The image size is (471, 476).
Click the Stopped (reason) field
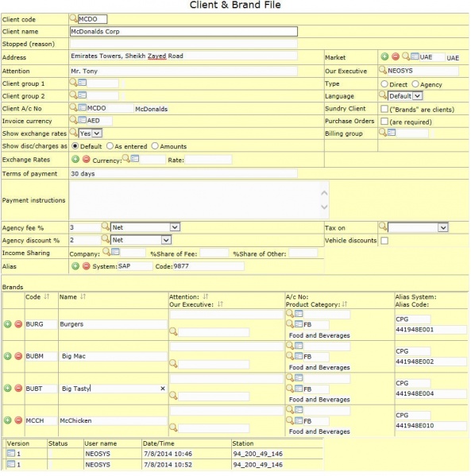point(183,44)
